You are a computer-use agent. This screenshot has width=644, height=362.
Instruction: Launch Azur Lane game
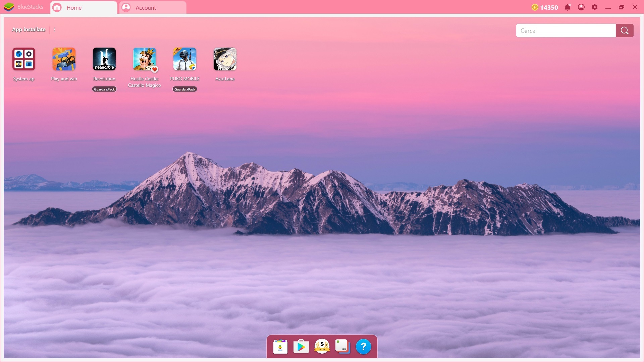(x=225, y=59)
